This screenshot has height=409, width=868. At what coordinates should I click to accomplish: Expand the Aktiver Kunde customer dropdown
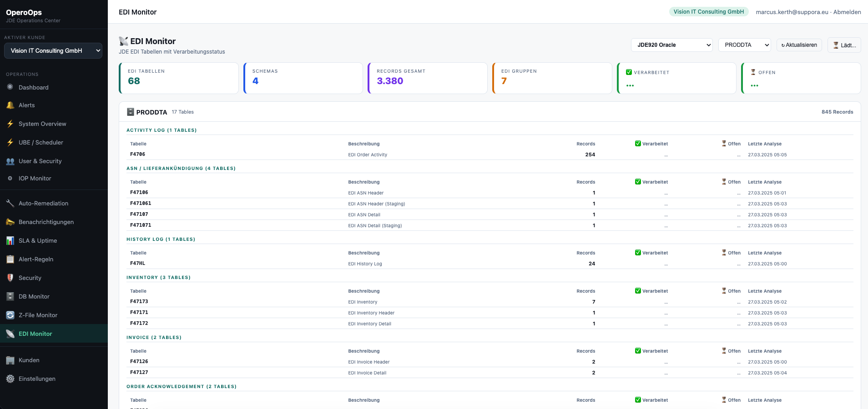click(53, 51)
